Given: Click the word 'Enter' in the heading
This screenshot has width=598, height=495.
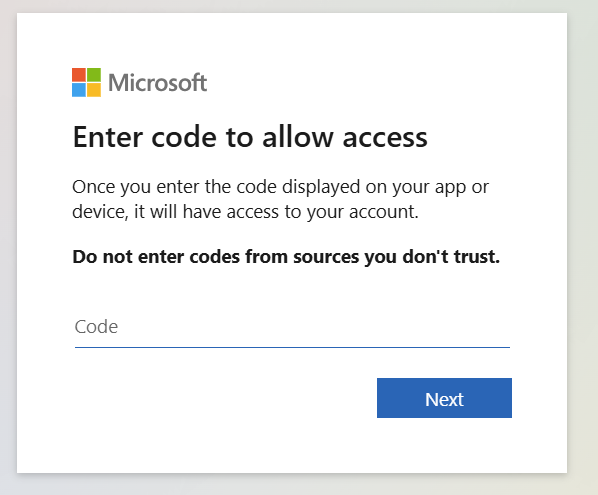Looking at the screenshot, I should tap(108, 137).
